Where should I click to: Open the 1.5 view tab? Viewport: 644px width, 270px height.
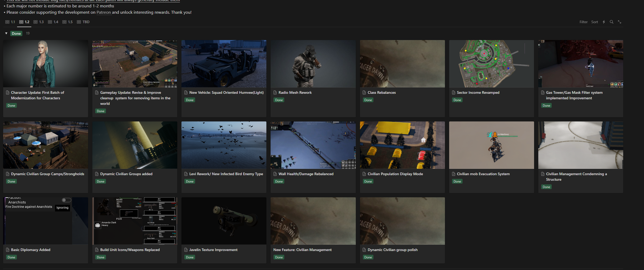(x=68, y=22)
